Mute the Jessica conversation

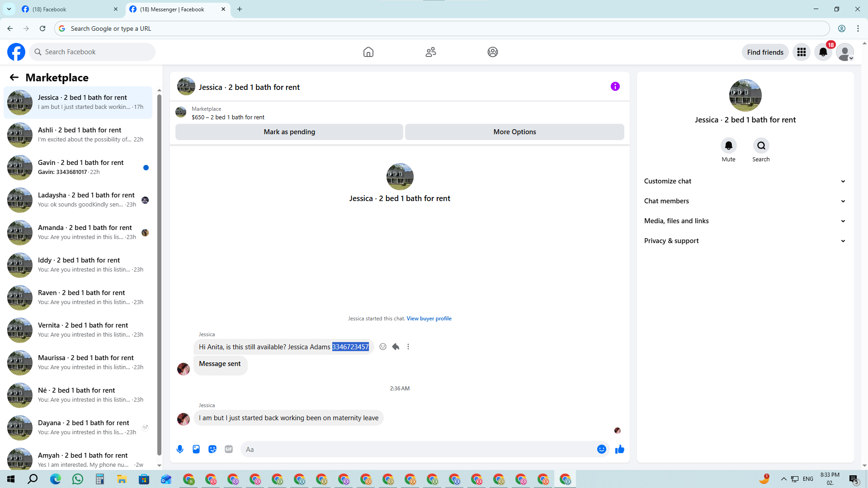(x=728, y=146)
